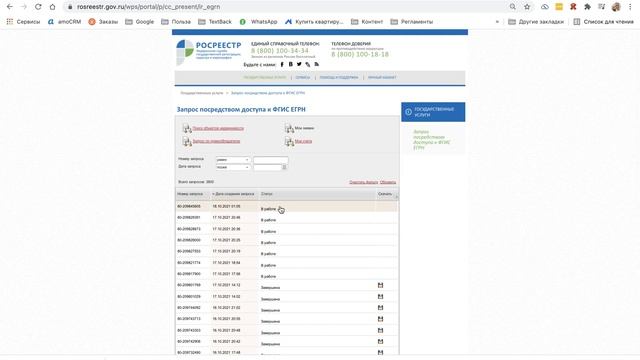Open the Twitter social icon
The height and width of the screenshot is (360, 640).
click(299, 64)
